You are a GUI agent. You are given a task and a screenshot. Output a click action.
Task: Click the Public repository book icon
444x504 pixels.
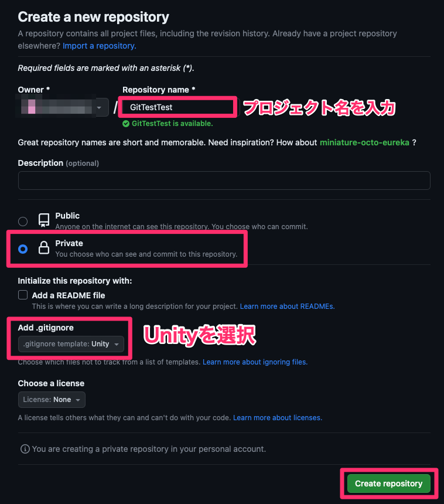(x=44, y=220)
